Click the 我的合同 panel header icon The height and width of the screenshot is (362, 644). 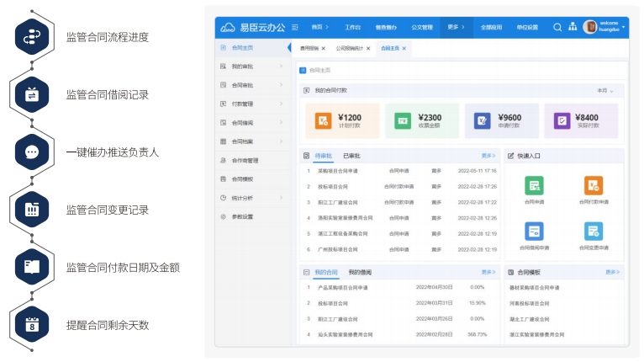pyautogui.click(x=306, y=272)
